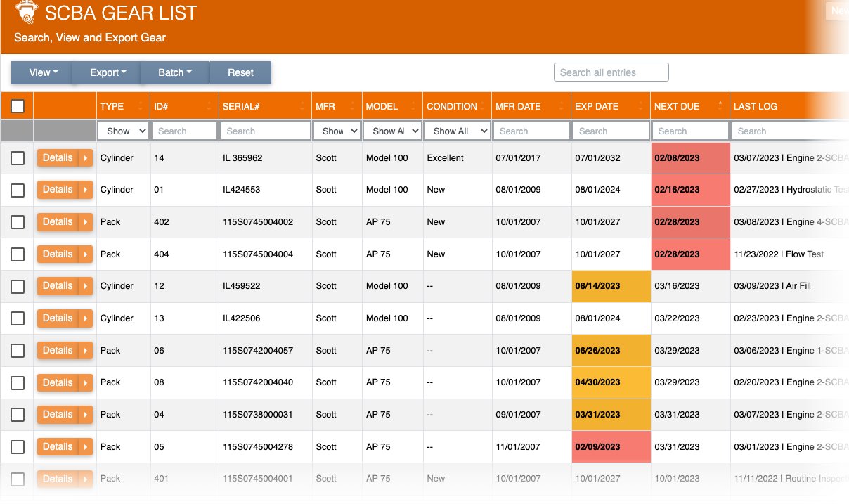Click the Details arrow icon for Cylinder 01
The width and height of the screenshot is (849, 504).
(86, 190)
